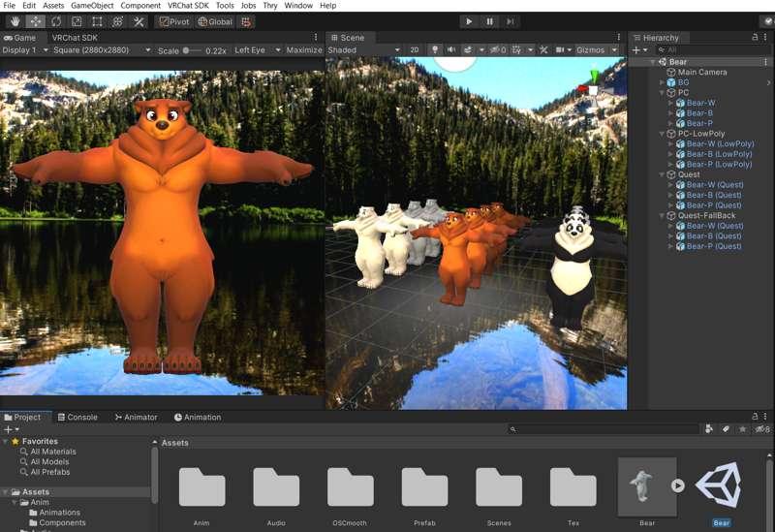The image size is (775, 532).
Task: Adjust the Game view Scale slider
Action: coord(193,50)
